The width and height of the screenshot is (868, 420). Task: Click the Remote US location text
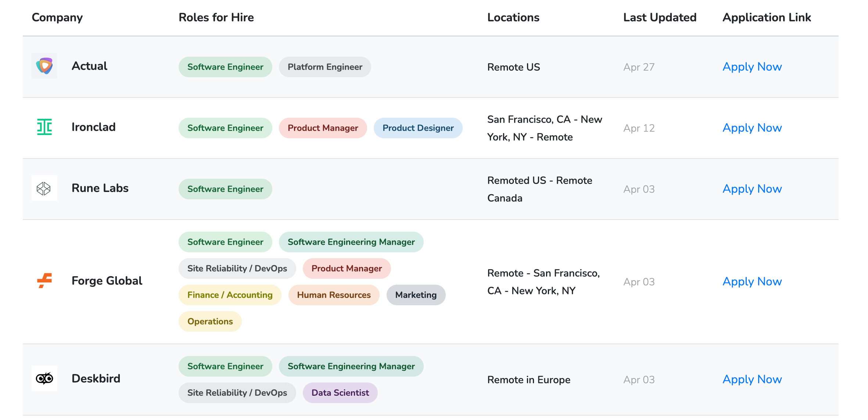pyautogui.click(x=513, y=67)
